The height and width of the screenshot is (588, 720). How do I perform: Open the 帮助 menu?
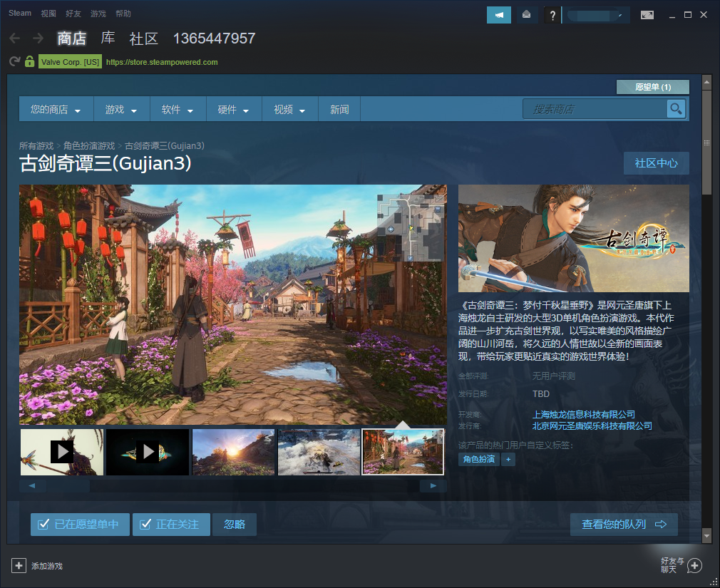point(123,14)
